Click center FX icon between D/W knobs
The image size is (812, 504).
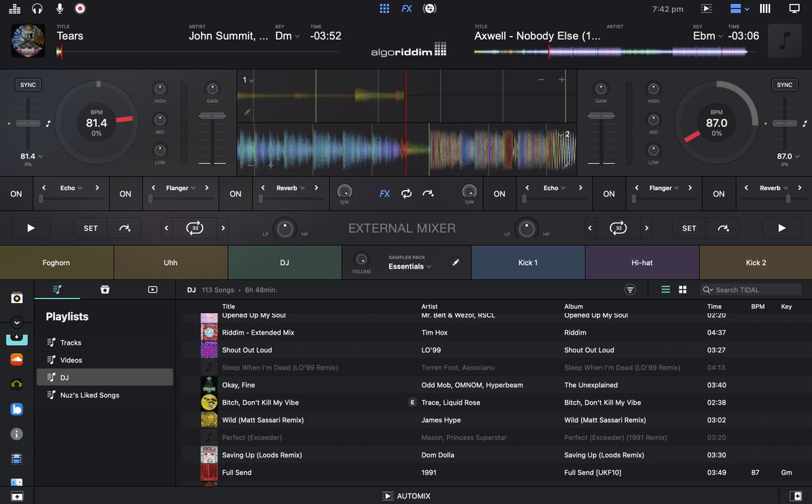pyautogui.click(x=384, y=193)
